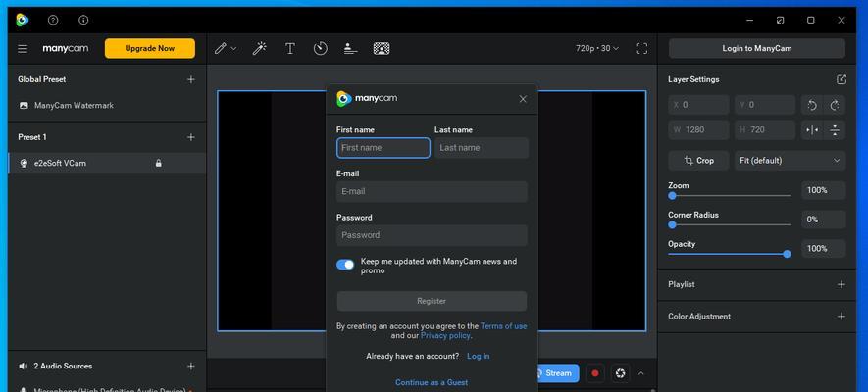Click Login to ManyCam button
Image resolution: width=868 pixels, height=392 pixels.
pos(757,48)
